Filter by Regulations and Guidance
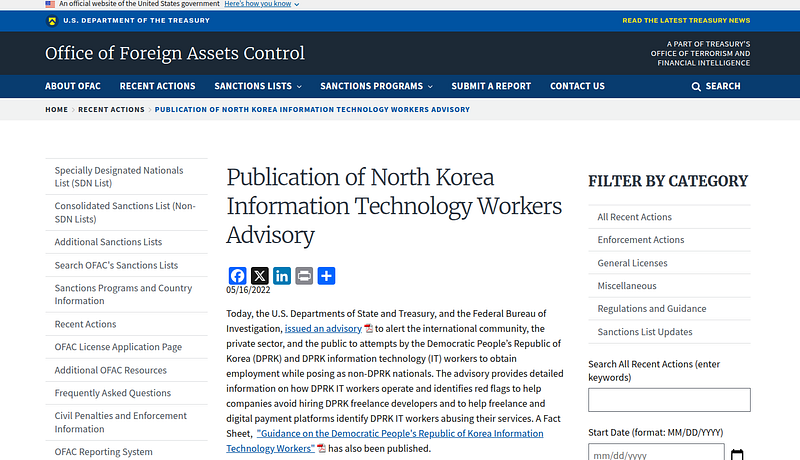The image size is (800, 460). coord(669,309)
